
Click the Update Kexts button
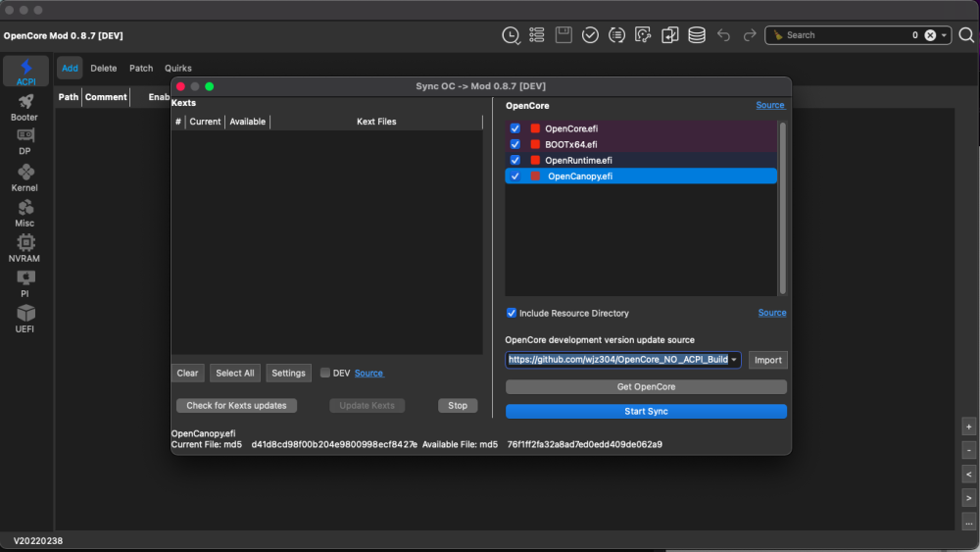(367, 405)
